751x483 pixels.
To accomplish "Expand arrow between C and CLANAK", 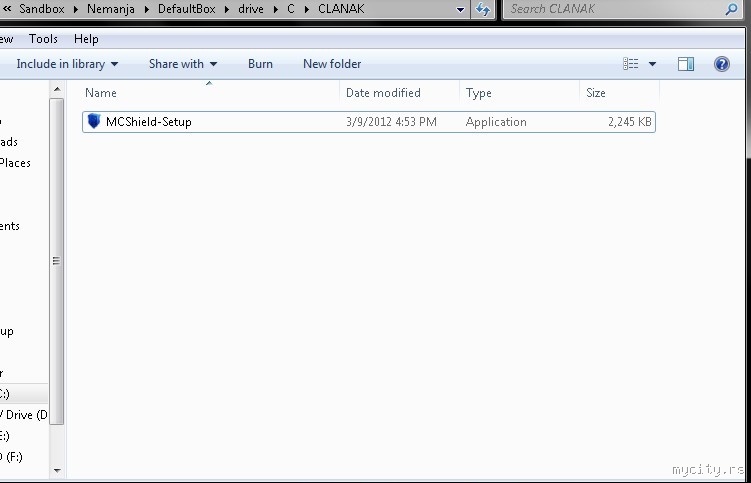I will click(x=307, y=9).
